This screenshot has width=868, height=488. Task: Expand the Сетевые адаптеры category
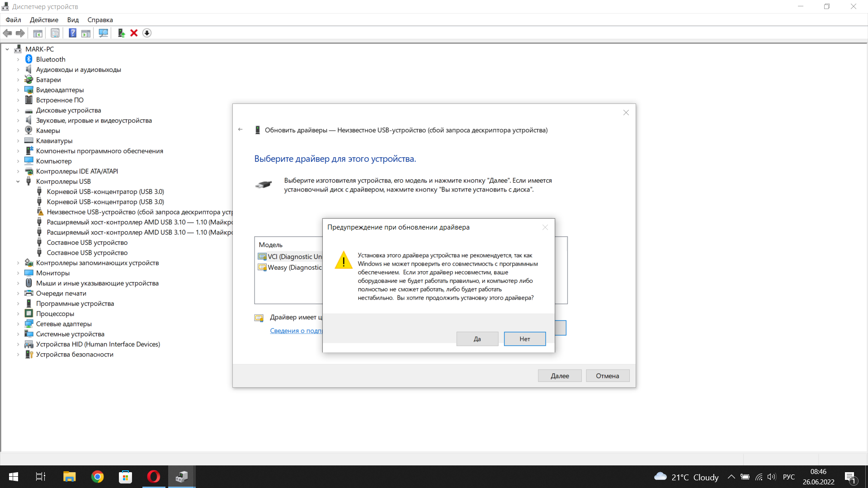tap(18, 324)
